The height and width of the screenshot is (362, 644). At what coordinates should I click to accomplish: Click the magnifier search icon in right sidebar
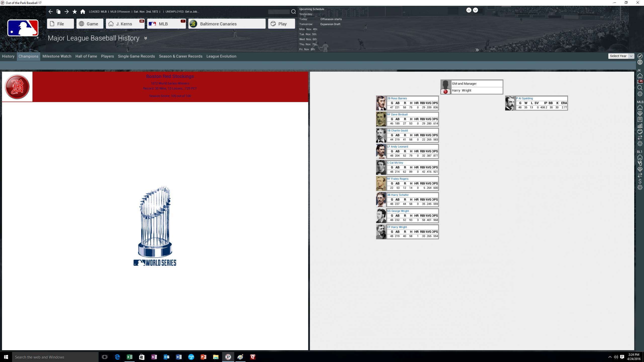click(x=640, y=88)
